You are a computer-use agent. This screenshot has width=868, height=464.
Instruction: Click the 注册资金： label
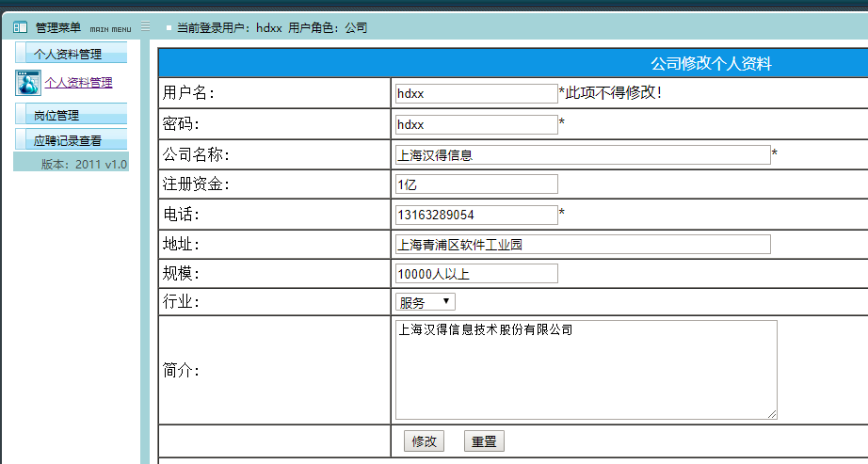point(196,184)
